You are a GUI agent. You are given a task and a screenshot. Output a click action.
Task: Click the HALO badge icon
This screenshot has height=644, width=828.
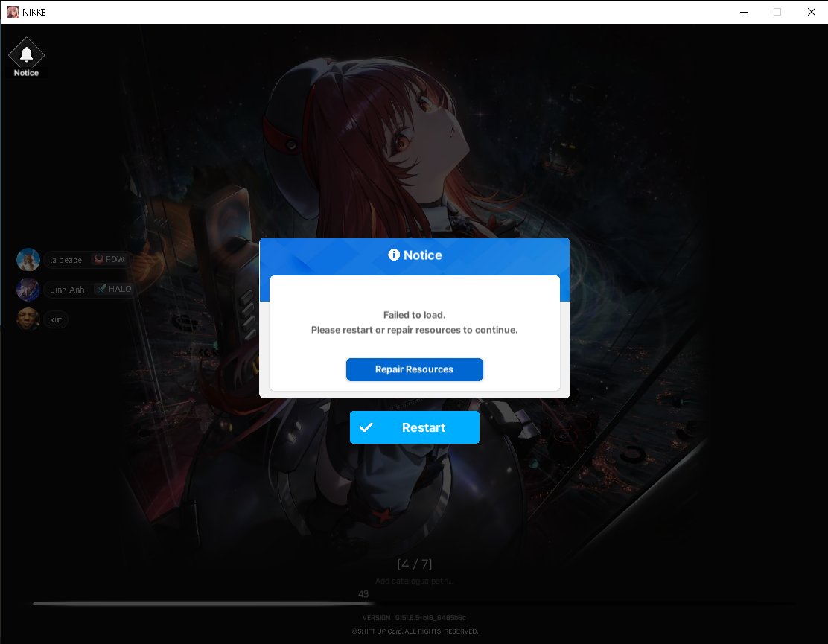(102, 289)
